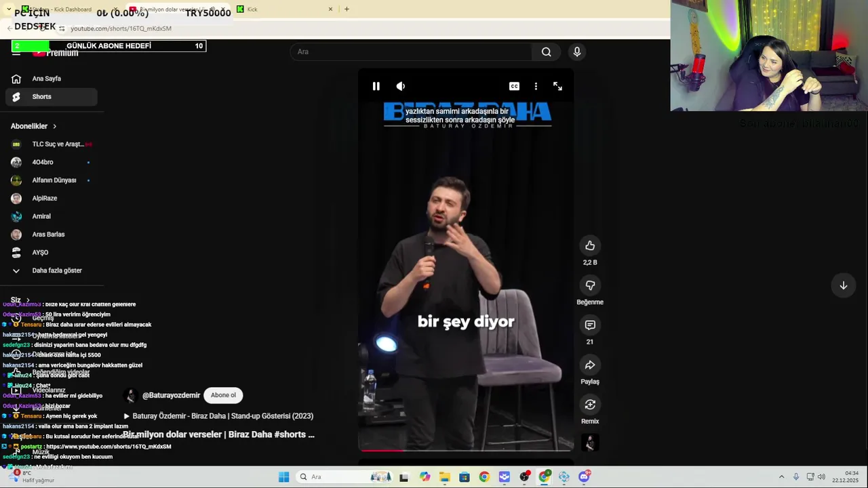Open File Explorer from the taskbar
This screenshot has height=488, width=868.
[444, 477]
